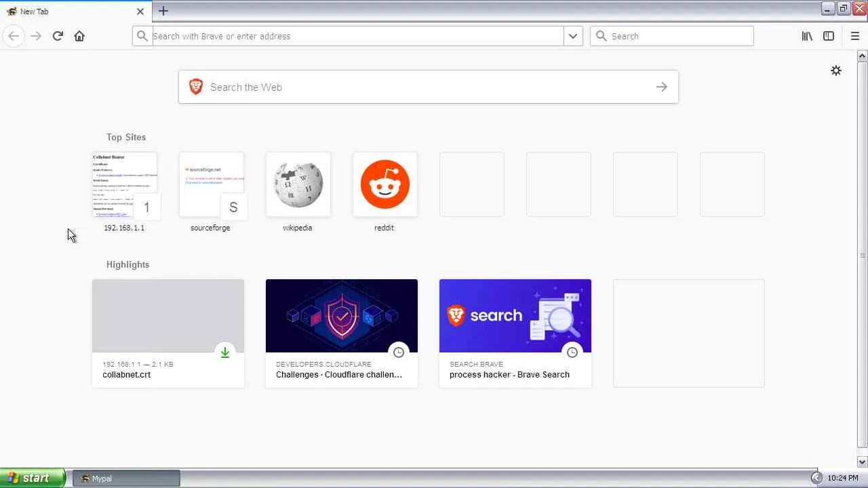The width and height of the screenshot is (868, 488).
Task: Open new tab page settings gear
Action: coord(836,70)
